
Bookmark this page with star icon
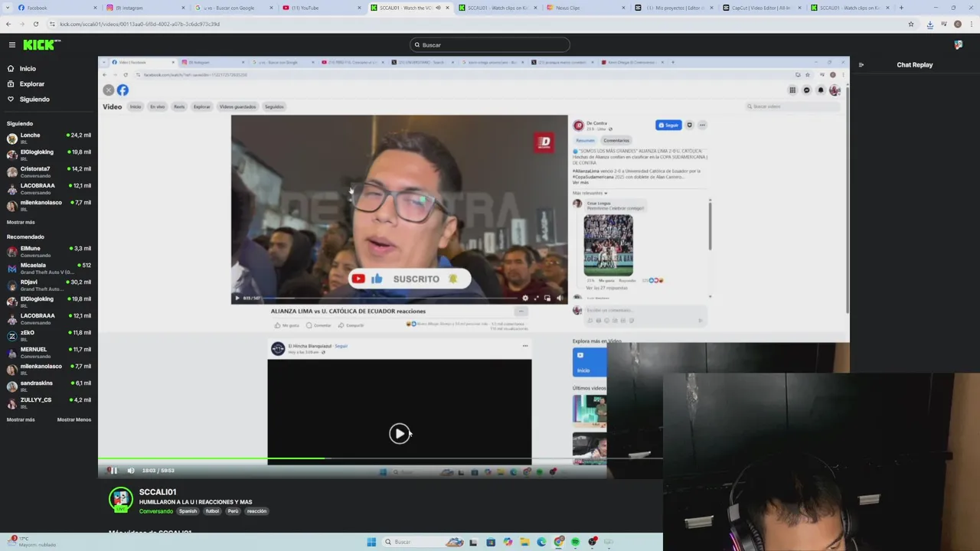tap(911, 24)
